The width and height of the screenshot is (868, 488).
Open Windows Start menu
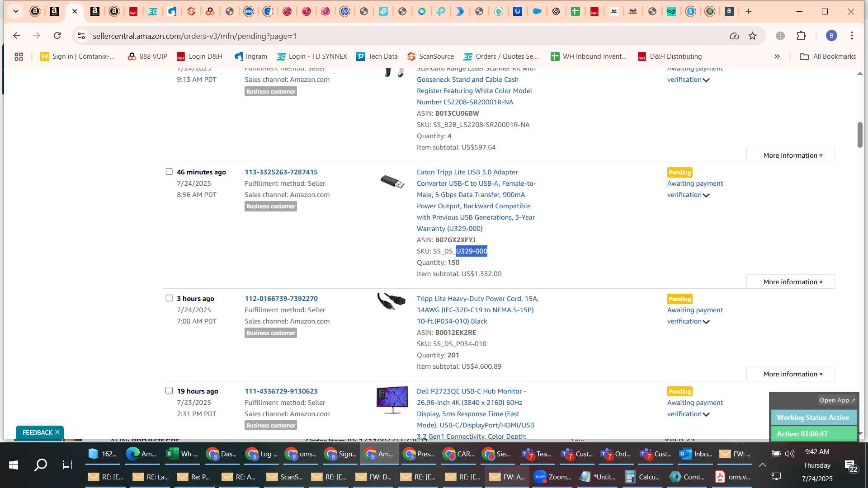pyautogui.click(x=14, y=465)
